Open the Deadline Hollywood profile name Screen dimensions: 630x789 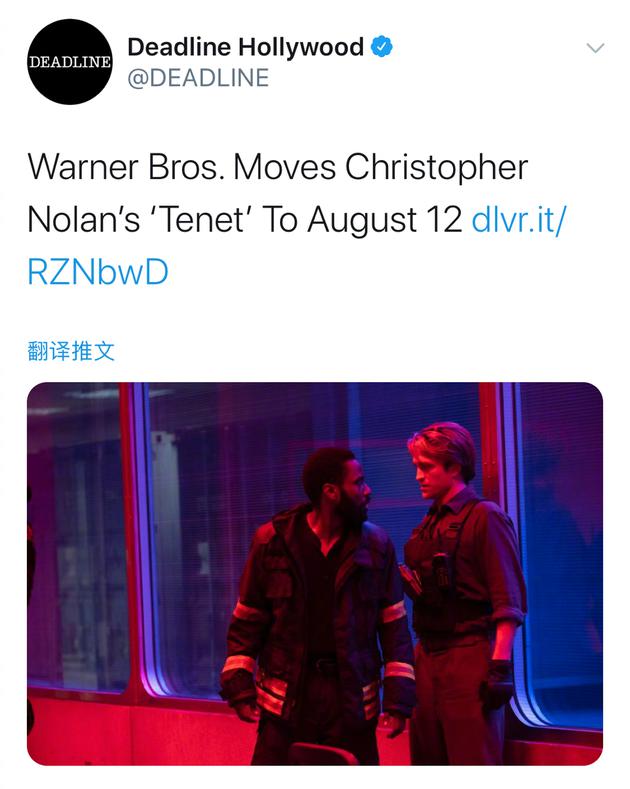[245, 47]
